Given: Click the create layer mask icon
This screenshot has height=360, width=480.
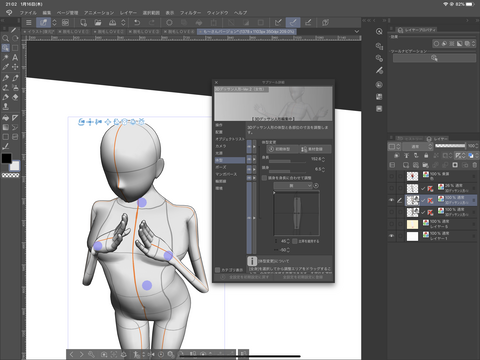Looking at the screenshot, I should click(455, 165).
